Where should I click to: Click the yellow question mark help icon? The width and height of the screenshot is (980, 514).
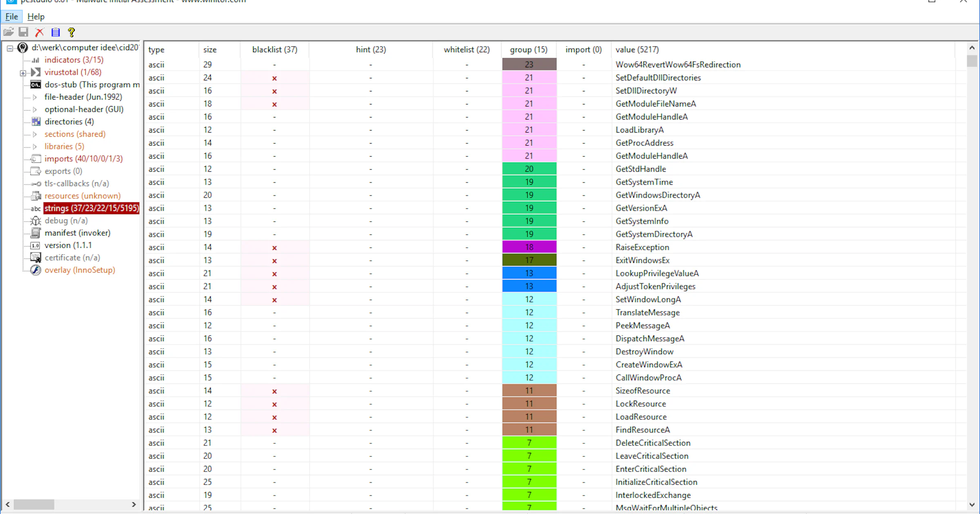71,32
